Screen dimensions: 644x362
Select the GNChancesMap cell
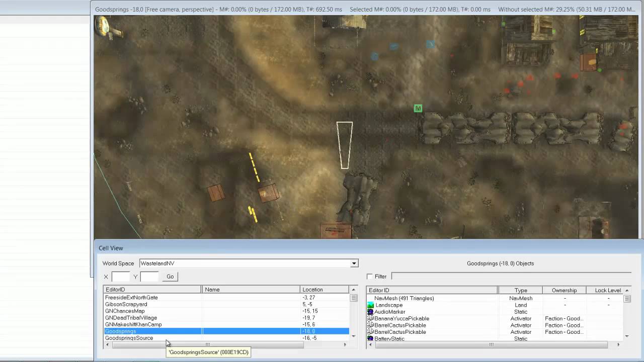[x=125, y=311]
